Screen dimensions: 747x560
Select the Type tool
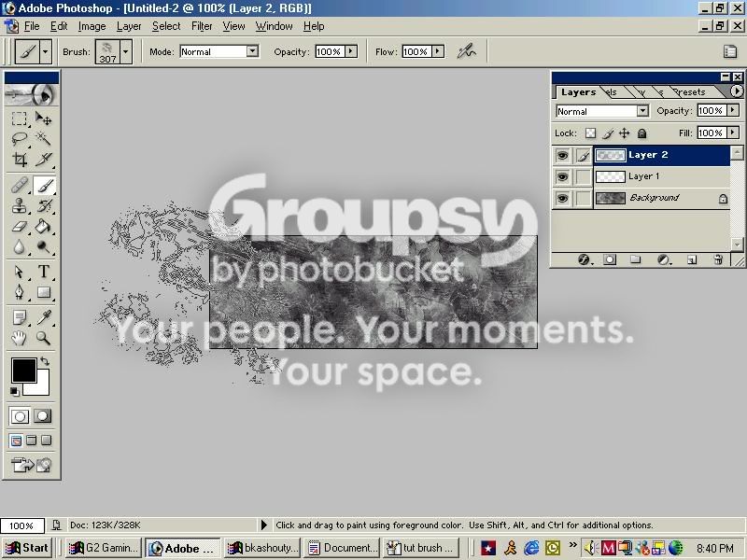(x=43, y=272)
